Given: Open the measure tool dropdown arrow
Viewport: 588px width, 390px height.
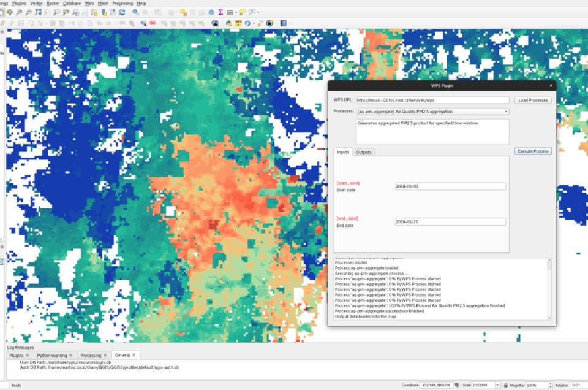Looking at the screenshot, I should (236, 12).
